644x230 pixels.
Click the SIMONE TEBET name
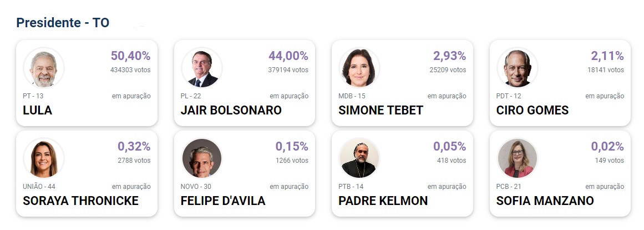381,110
